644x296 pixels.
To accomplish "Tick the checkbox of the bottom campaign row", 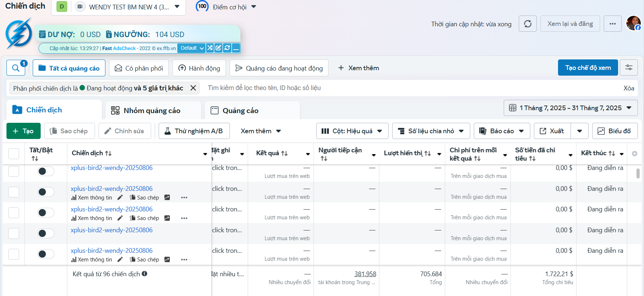I will (14, 254).
